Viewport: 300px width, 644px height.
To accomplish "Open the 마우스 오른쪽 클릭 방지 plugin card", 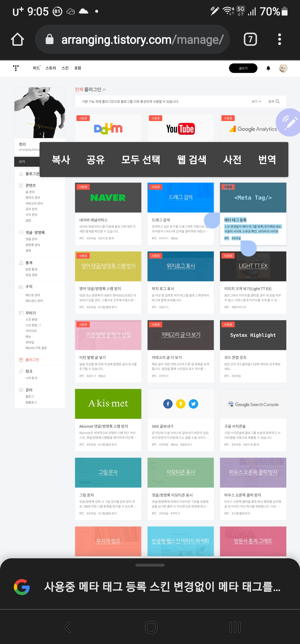I will tap(253, 489).
